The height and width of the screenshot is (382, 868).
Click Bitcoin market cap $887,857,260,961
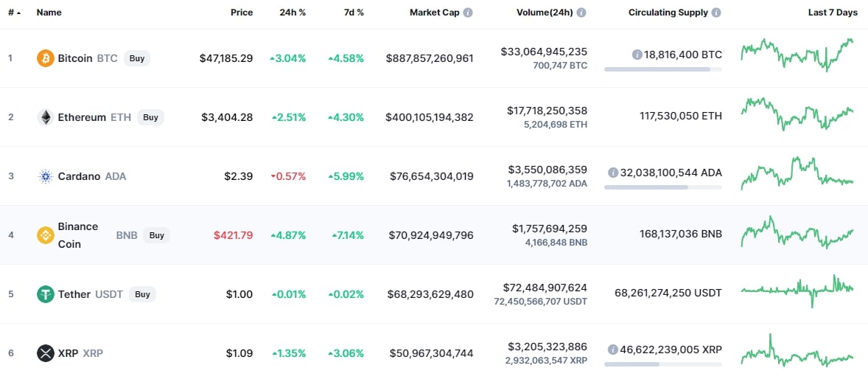pyautogui.click(x=430, y=58)
